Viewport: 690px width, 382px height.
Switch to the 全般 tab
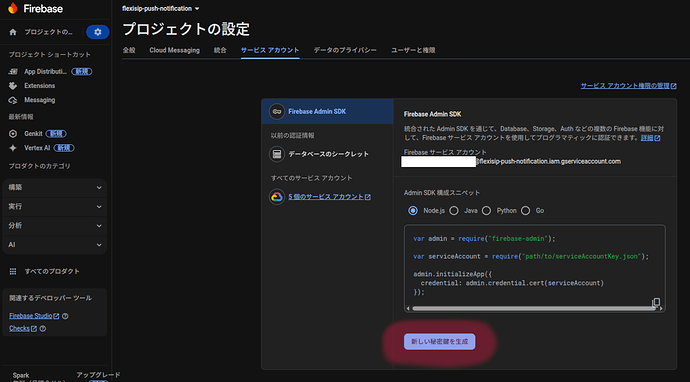click(129, 50)
